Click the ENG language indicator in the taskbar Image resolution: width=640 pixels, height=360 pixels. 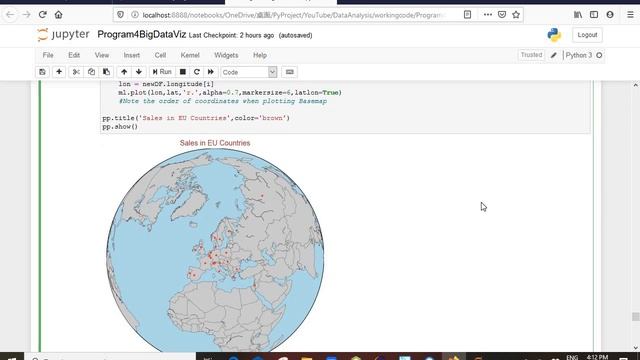point(572,357)
